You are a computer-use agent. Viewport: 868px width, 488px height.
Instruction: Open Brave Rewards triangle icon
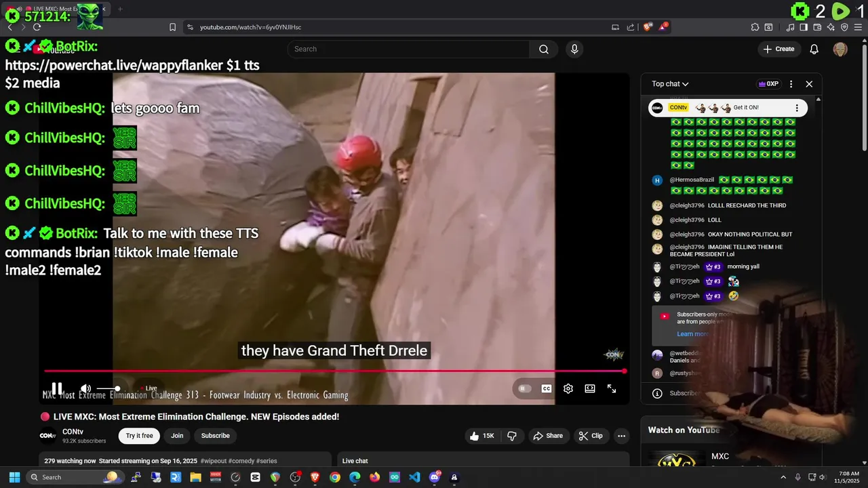(x=663, y=27)
